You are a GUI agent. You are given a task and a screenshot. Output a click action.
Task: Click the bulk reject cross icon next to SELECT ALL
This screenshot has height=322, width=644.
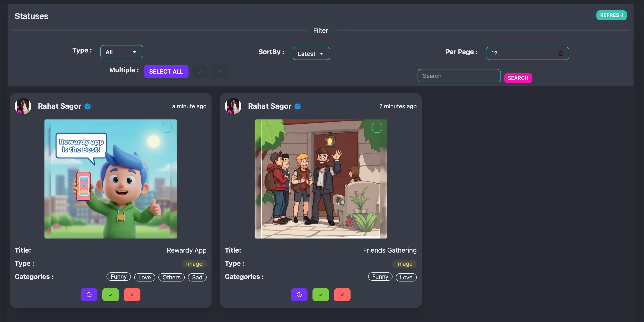pos(220,72)
